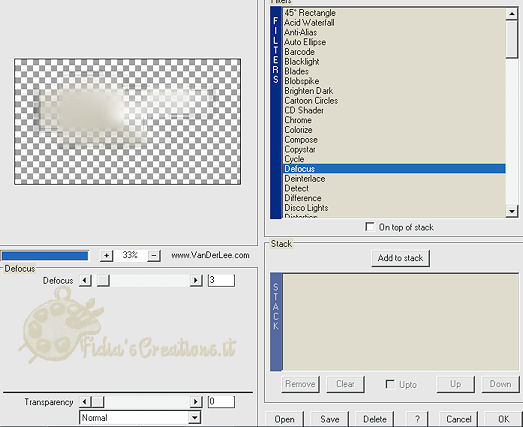This screenshot has width=523, height=427.
Task: Click the Save button
Action: coord(330,419)
